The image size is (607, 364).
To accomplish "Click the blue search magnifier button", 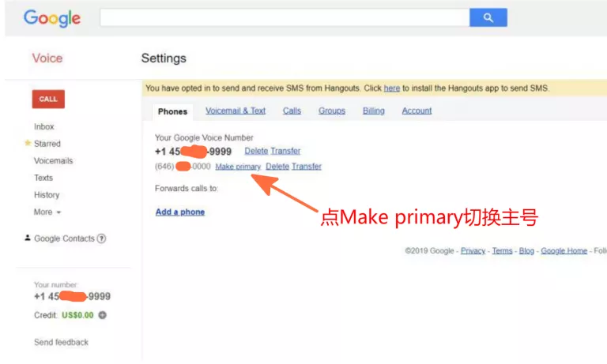I will tap(488, 17).
